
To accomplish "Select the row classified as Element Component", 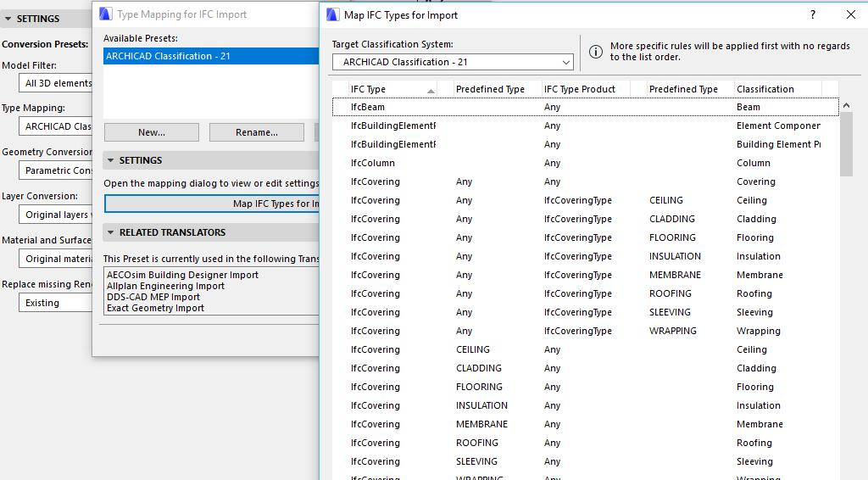I will pyautogui.click(x=586, y=126).
